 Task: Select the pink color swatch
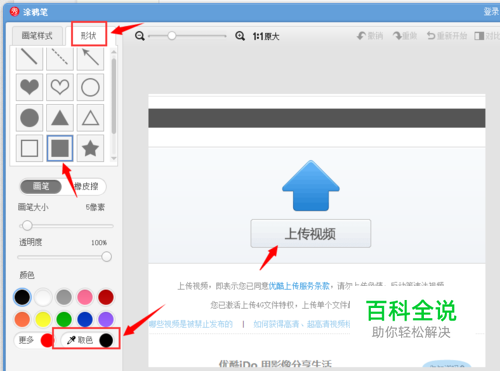click(x=85, y=297)
